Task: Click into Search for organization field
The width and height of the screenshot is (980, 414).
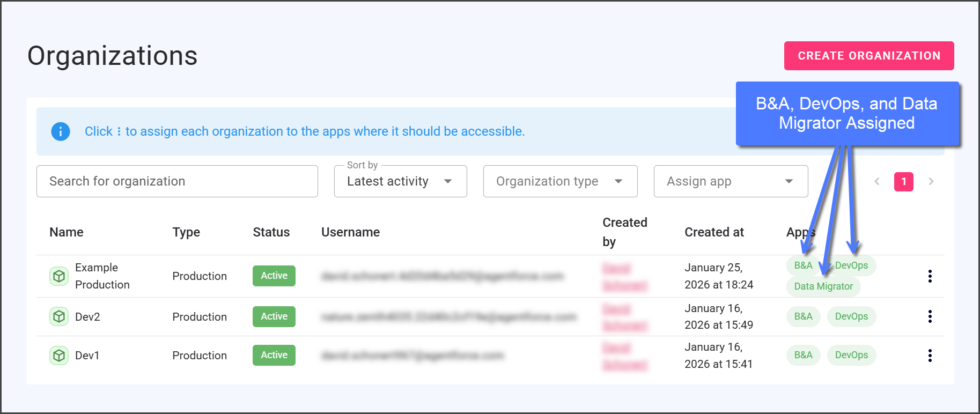Action: click(x=177, y=182)
